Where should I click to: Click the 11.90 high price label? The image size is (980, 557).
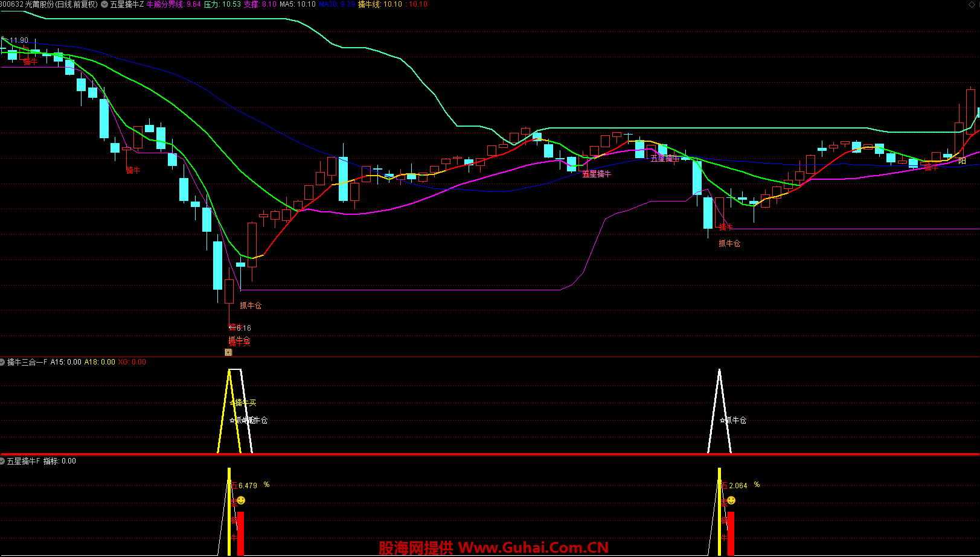click(x=19, y=40)
